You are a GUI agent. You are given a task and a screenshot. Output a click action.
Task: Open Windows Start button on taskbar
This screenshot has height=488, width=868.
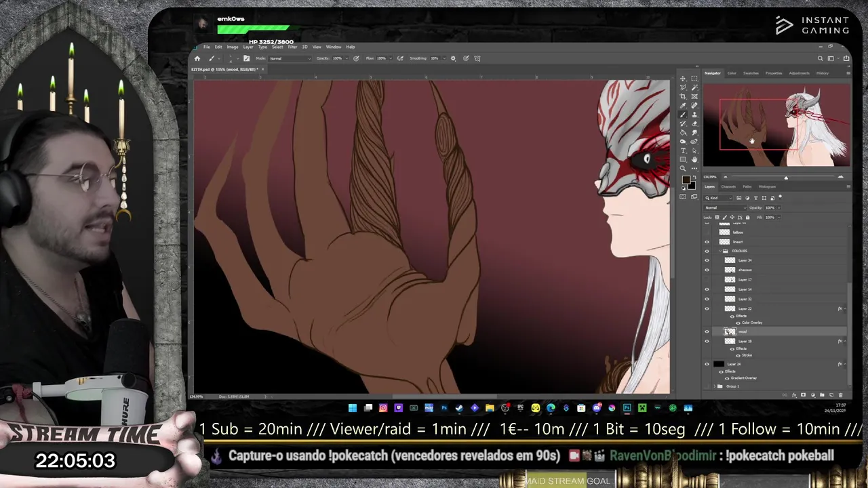click(353, 408)
